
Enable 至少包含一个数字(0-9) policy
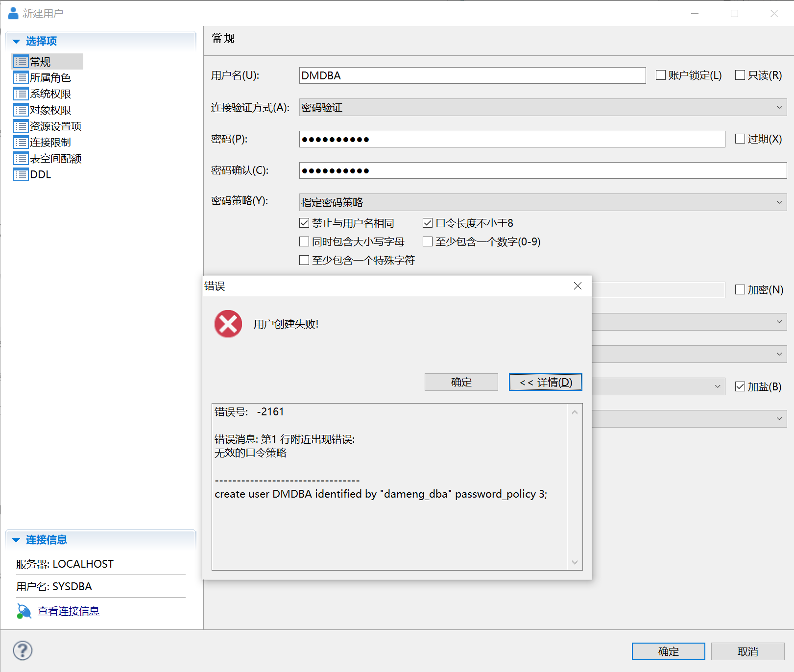pyautogui.click(x=428, y=241)
